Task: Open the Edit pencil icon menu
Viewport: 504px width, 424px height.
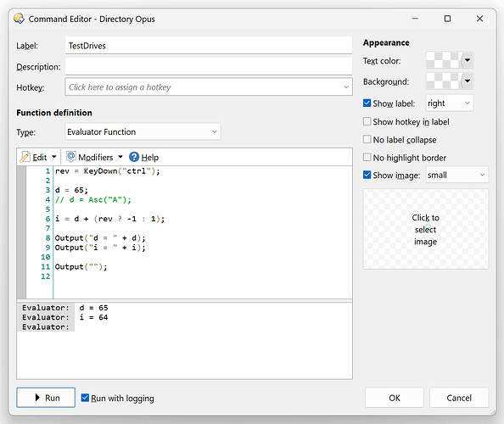Action: coord(25,157)
